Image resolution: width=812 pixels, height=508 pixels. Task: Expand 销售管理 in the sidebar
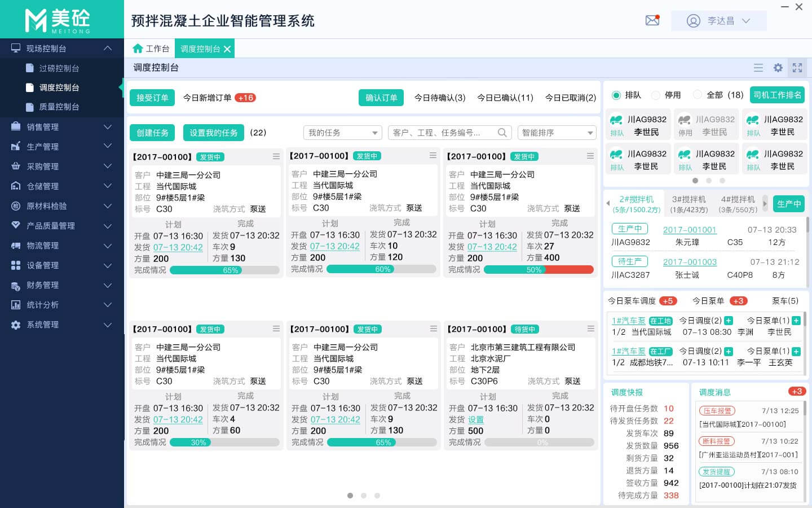62,127
